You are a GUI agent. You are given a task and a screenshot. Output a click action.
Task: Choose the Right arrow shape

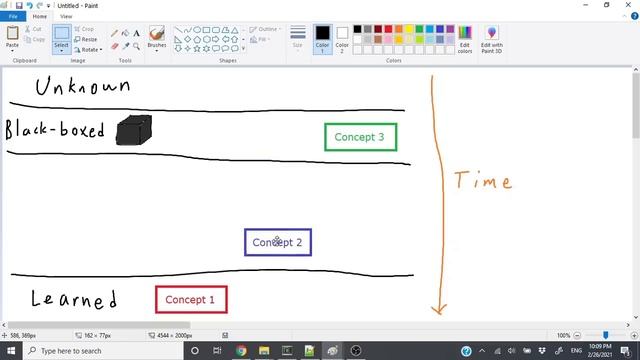[x=216, y=39]
